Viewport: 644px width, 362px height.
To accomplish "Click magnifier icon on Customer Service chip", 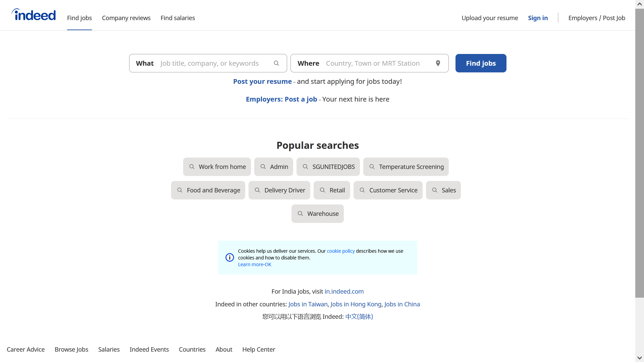I will (362, 190).
